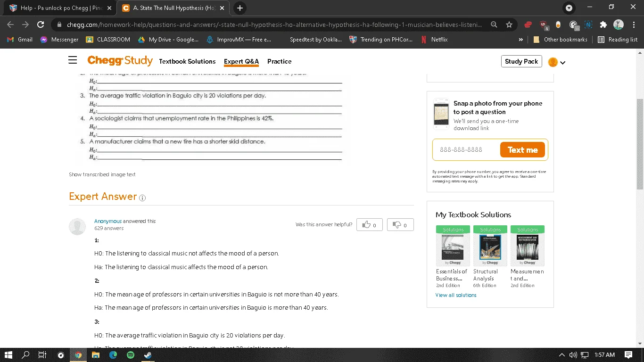Viewport: 644px width, 362px height.
Task: Open Task View on the taskbar
Action: pyautogui.click(x=42, y=355)
